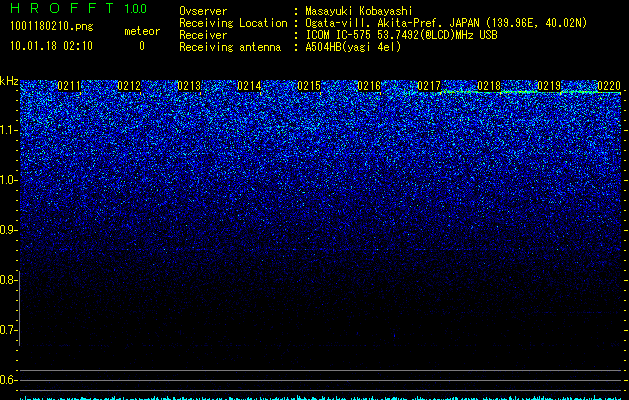Select the filename 1001180210.png
629x400 pixels.
coord(52,27)
